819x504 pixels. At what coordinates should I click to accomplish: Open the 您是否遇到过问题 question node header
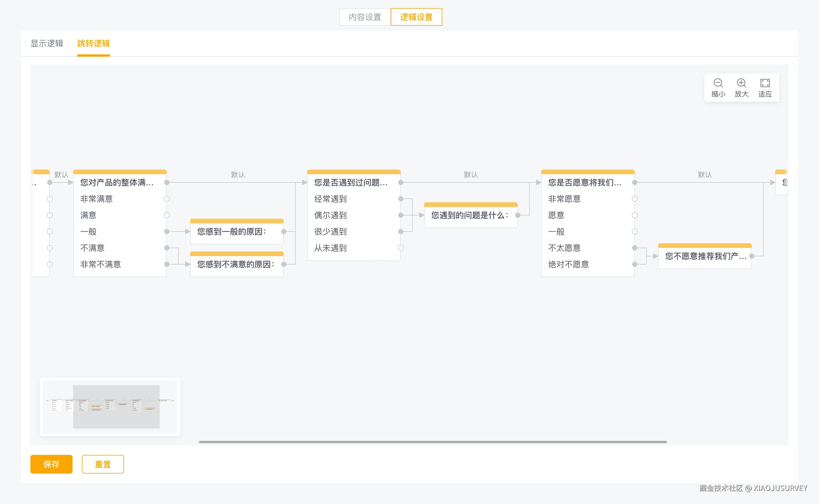click(x=351, y=182)
